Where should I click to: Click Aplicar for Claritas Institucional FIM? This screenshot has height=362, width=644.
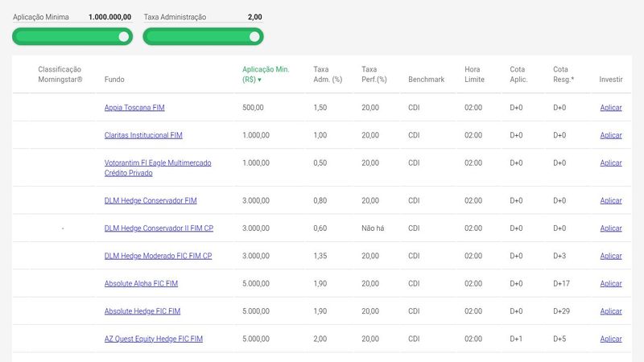pyautogui.click(x=610, y=135)
